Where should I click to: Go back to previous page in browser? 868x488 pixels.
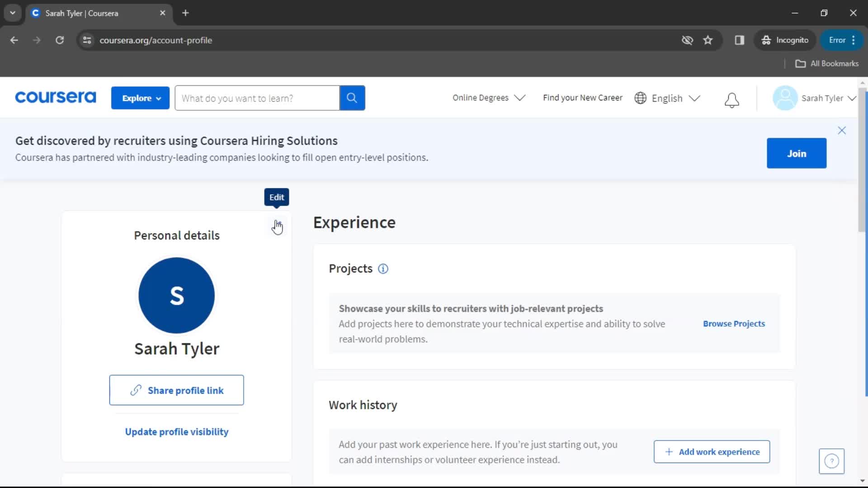(x=14, y=40)
